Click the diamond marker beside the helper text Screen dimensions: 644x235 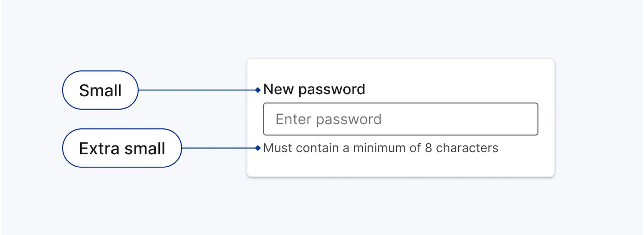[258, 148]
